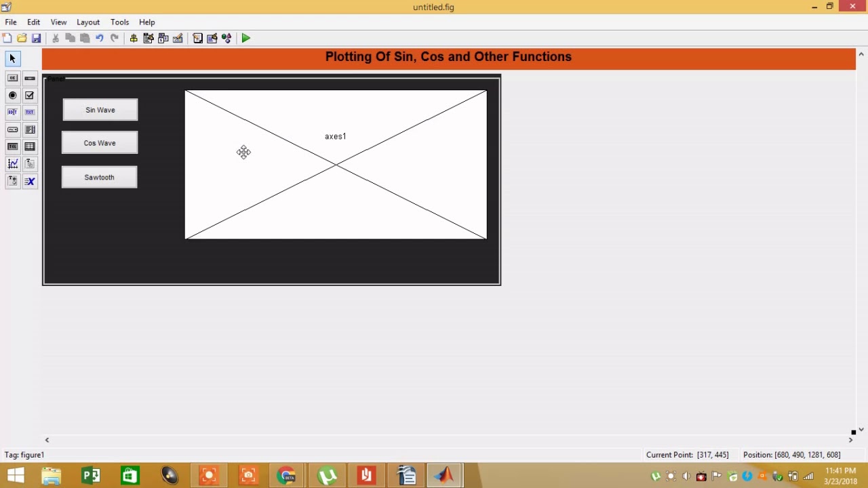This screenshot has height=488, width=868.
Task: Open Google Chrome Beta from the taskbar
Action: 288,476
